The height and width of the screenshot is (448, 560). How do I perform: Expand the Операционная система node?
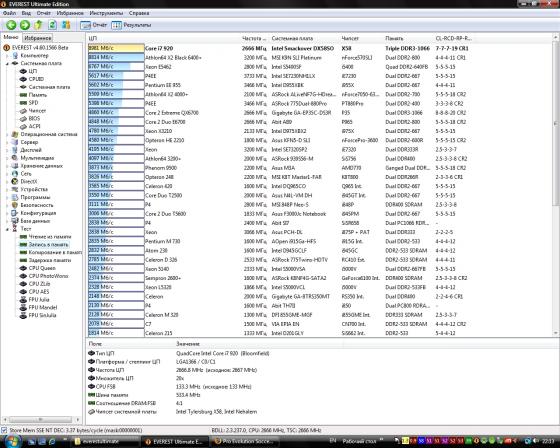click(x=7, y=134)
